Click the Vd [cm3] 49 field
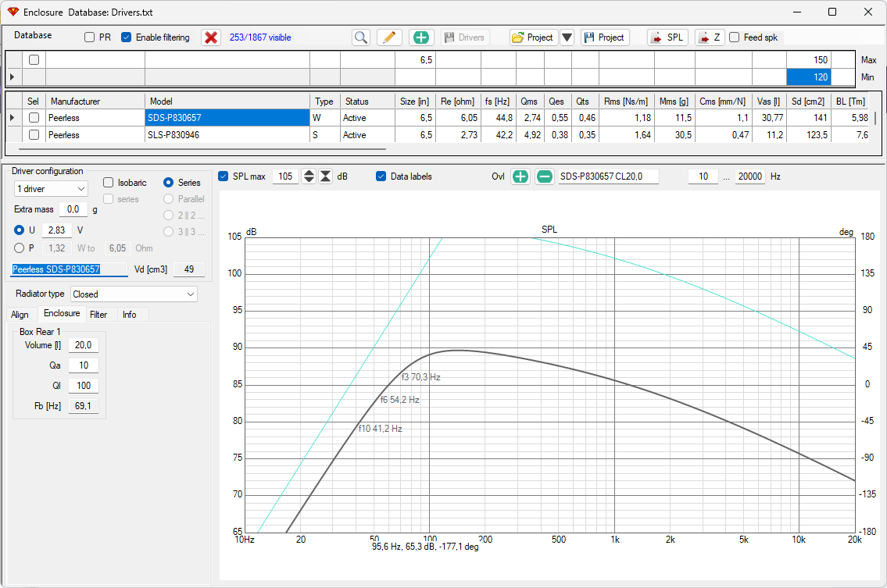This screenshot has width=887, height=588. click(x=189, y=269)
